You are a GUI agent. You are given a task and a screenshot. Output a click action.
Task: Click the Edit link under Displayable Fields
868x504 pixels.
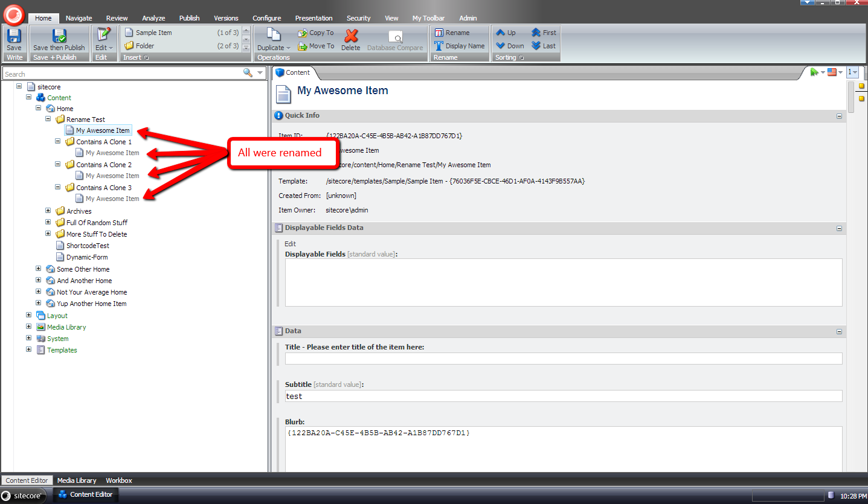[x=290, y=244]
